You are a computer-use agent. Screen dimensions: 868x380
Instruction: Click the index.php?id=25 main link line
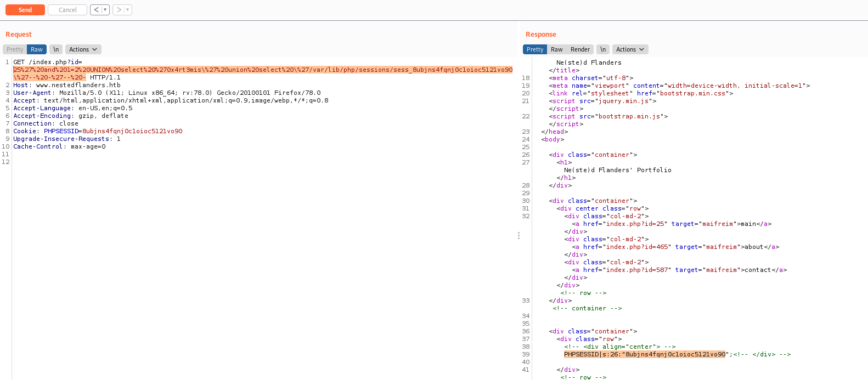coord(672,224)
